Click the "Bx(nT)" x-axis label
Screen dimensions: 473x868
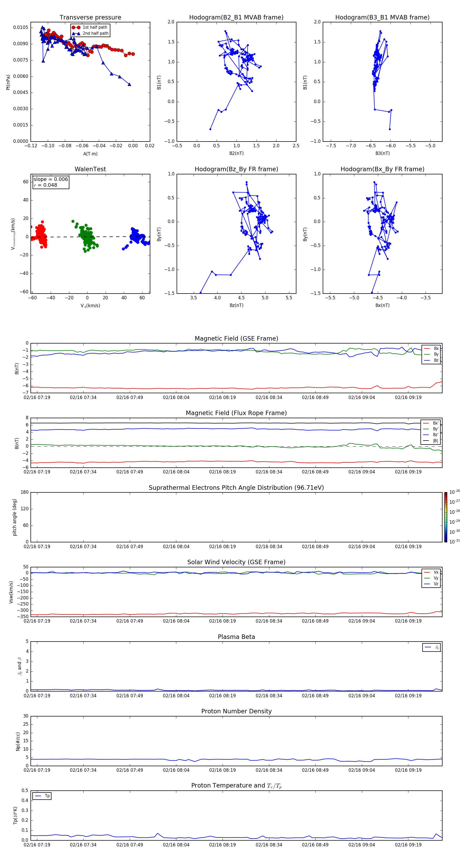click(382, 305)
